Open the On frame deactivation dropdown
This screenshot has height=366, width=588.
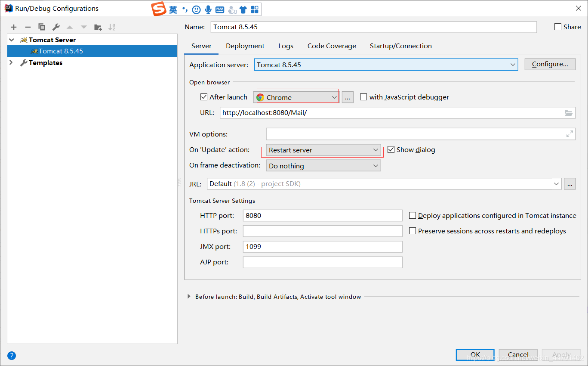click(x=323, y=166)
